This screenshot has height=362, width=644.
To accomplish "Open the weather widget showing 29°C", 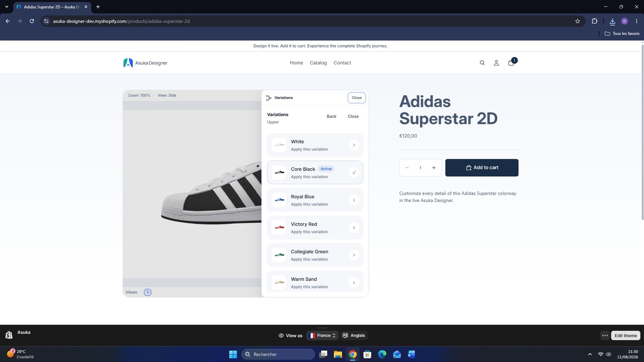I will [x=20, y=354].
